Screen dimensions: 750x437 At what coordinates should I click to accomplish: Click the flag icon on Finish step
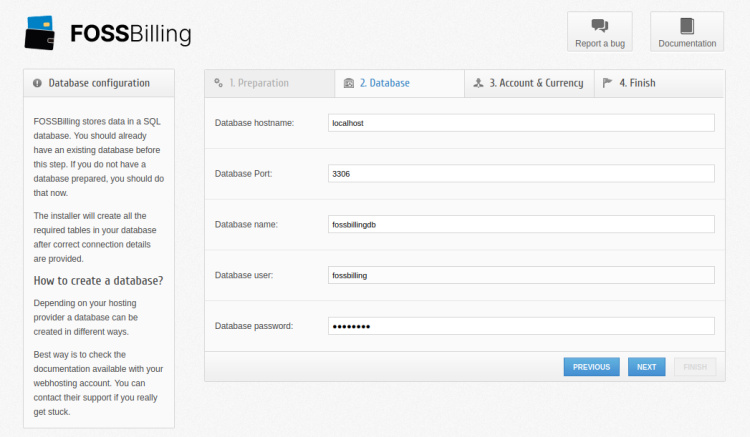pos(608,83)
